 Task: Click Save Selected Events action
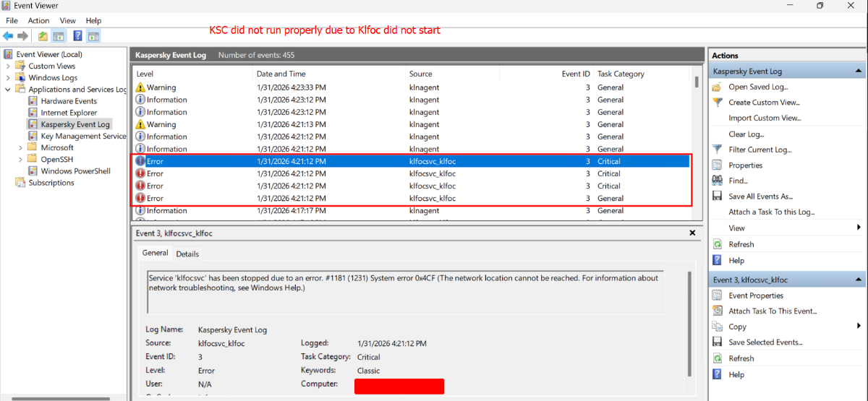click(x=765, y=342)
